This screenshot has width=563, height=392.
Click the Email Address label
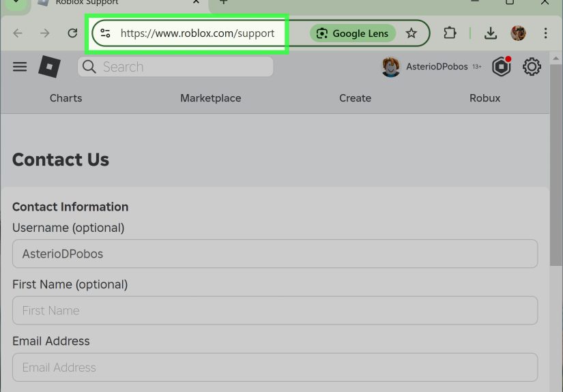51,341
